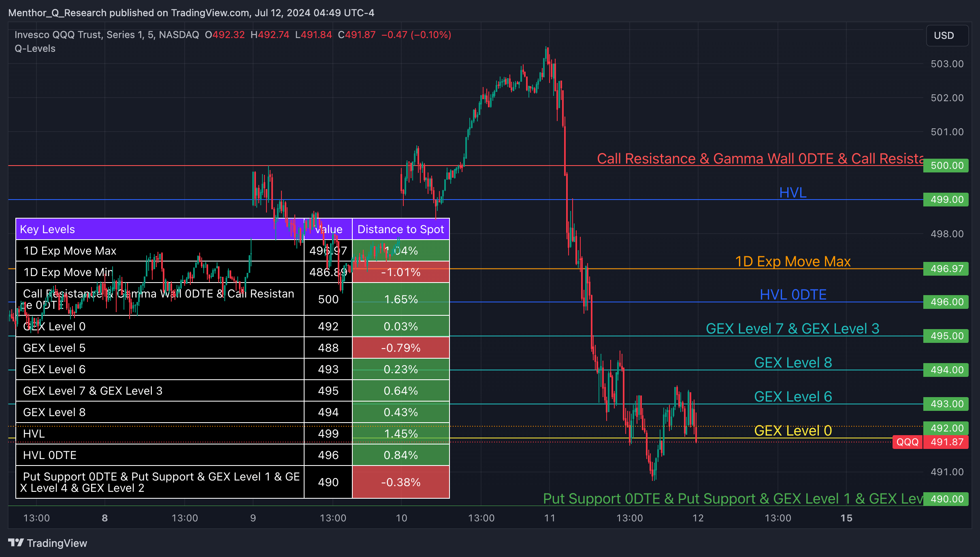Screen dimensions: 980x557
Task: Click the HVL 0DTE chart line label
Action: pyautogui.click(x=793, y=295)
